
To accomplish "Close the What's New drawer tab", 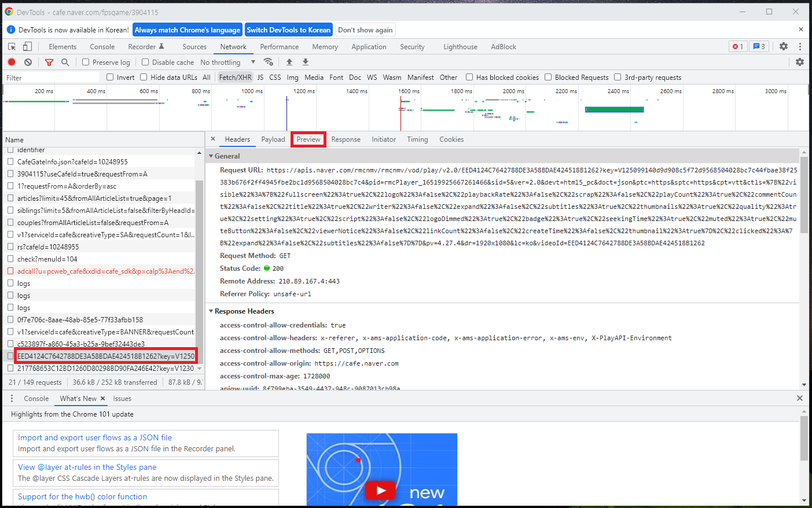I will 102,399.
